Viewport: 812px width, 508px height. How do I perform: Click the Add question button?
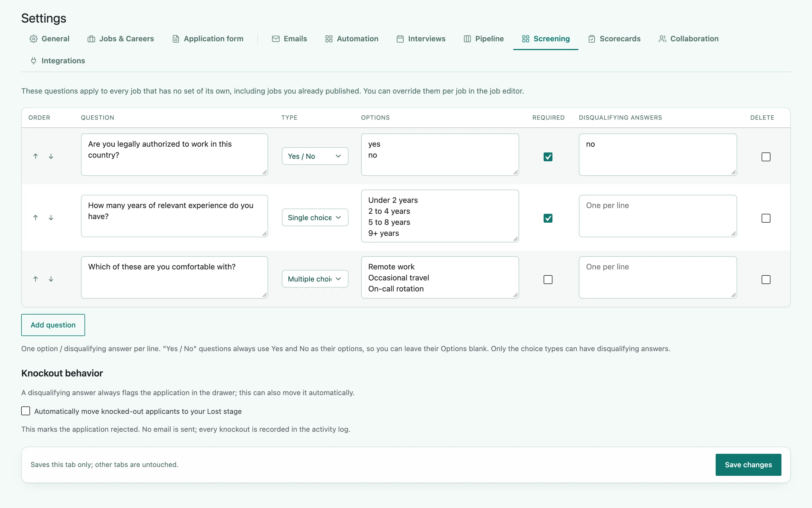click(53, 325)
